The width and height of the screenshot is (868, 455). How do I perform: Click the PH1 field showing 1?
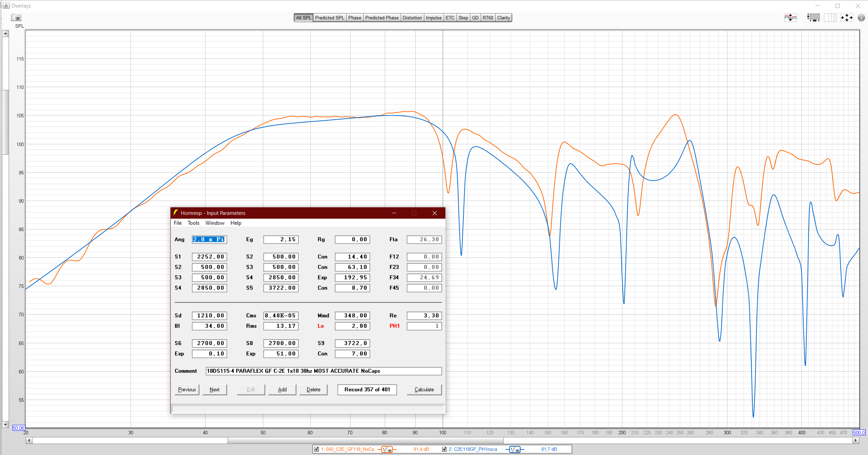point(424,326)
